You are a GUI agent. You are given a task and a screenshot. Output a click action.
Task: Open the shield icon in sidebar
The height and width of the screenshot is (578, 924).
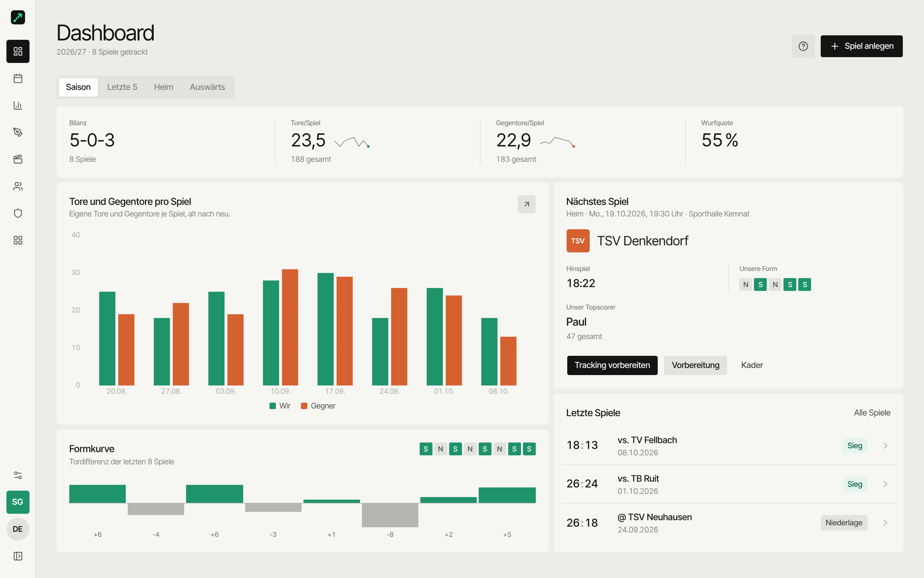point(18,213)
